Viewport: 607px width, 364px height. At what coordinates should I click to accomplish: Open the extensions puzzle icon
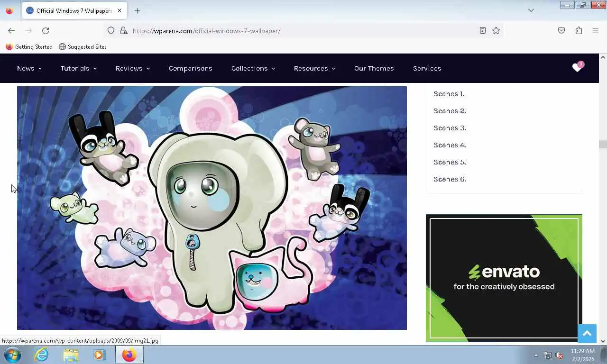pyautogui.click(x=579, y=30)
